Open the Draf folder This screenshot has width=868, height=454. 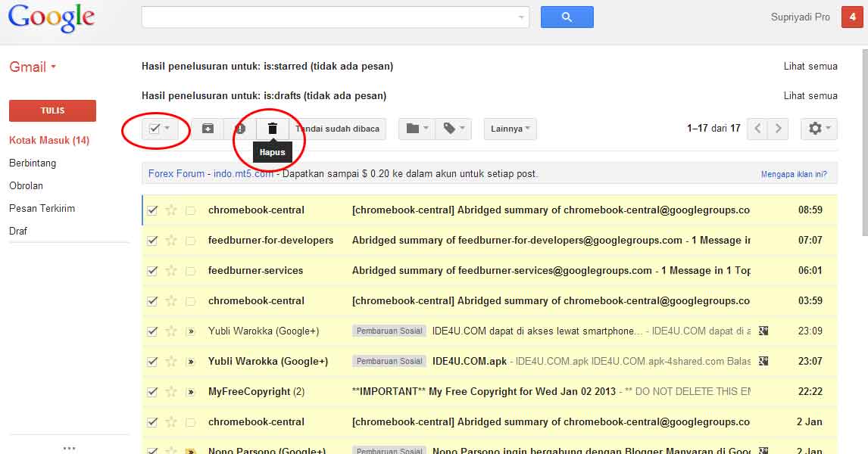point(17,231)
